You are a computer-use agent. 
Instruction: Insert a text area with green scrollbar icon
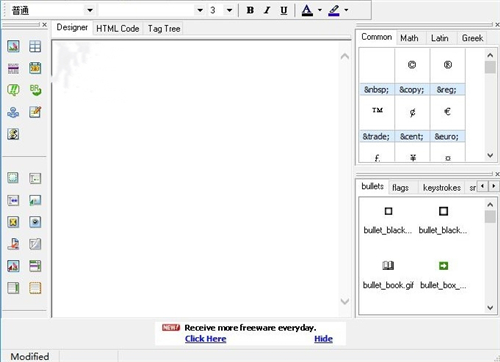pyautogui.click(x=13, y=288)
